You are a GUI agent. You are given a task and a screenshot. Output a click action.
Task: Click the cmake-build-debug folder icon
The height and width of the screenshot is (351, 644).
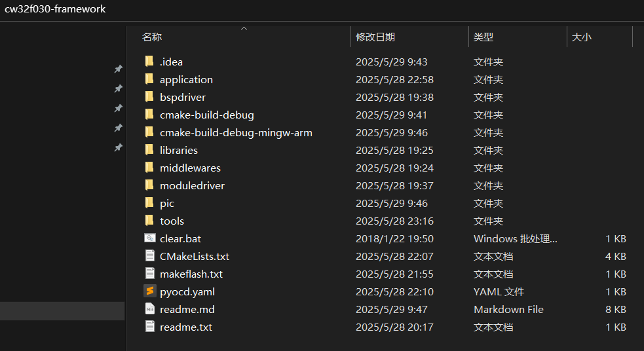point(149,115)
